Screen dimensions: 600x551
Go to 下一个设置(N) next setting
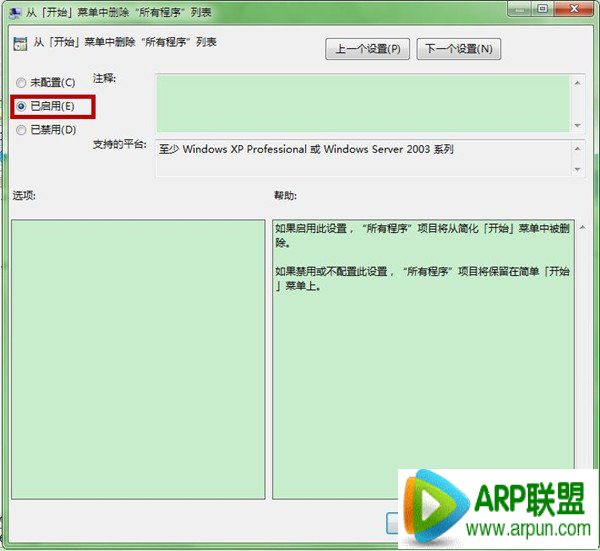coord(458,49)
